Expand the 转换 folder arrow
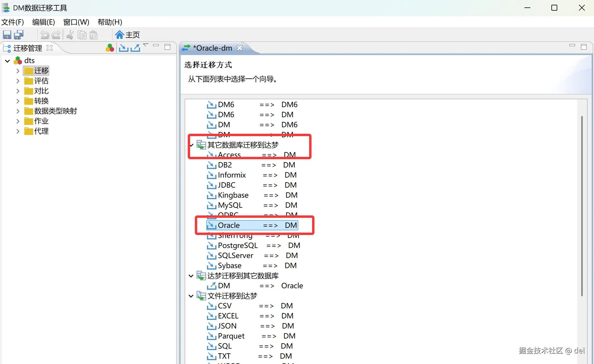The width and height of the screenshot is (594, 364). point(18,101)
